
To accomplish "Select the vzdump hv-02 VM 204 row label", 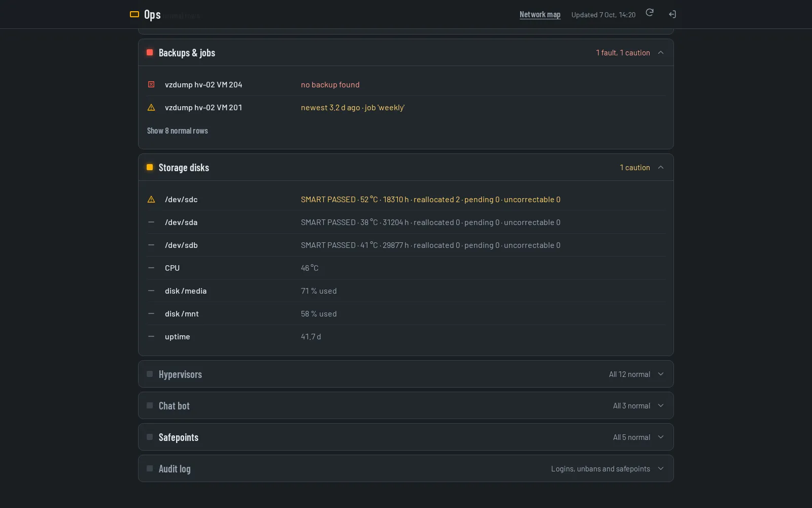I will click(204, 84).
